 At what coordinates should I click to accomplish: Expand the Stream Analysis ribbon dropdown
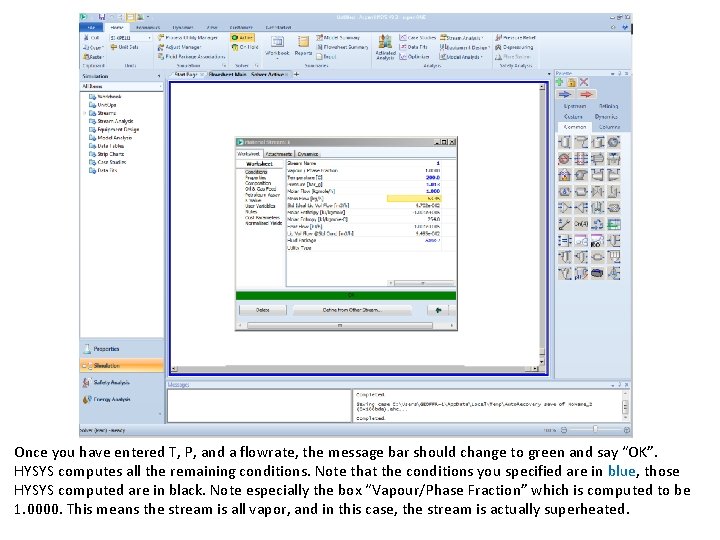pyautogui.click(x=483, y=38)
